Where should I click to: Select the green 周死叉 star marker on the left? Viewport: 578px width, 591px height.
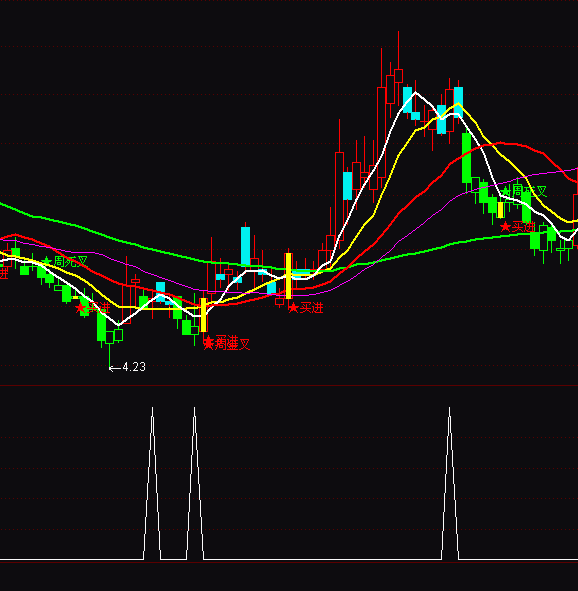point(66,261)
